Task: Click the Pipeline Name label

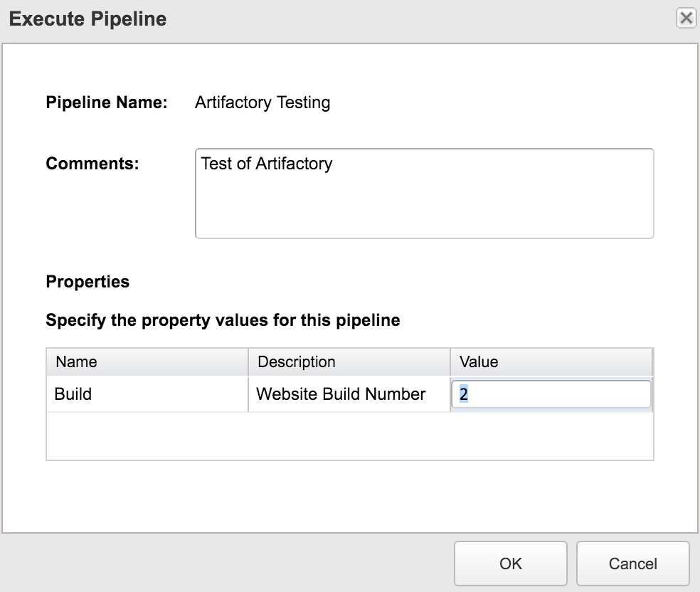Action: (107, 102)
